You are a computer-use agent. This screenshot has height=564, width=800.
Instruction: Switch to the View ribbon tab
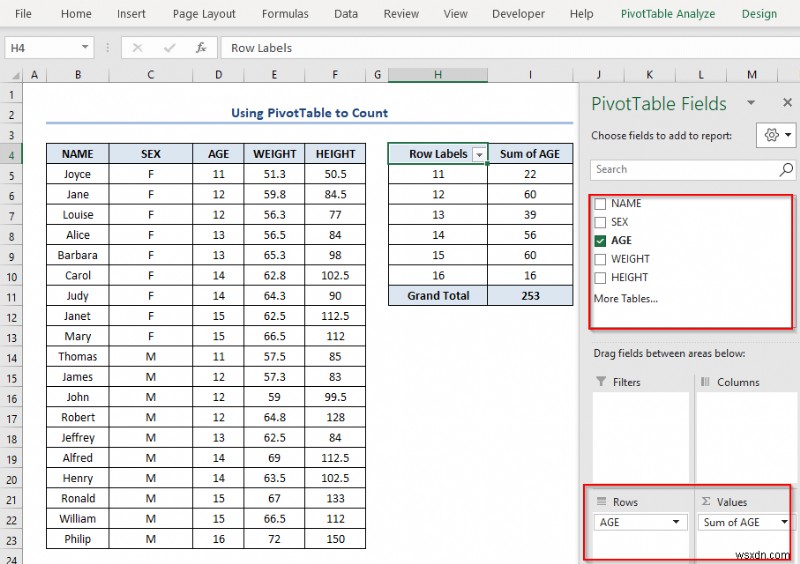coord(455,14)
